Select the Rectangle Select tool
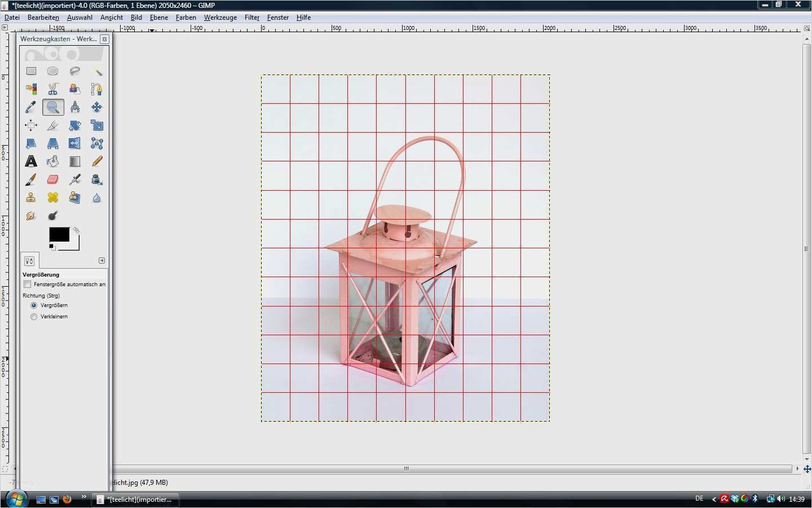Viewport: 812px width, 508px height. click(31, 71)
